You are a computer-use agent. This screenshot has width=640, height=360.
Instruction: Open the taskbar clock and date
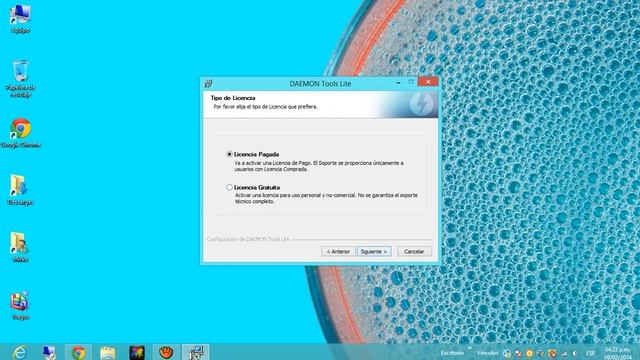[618, 353]
